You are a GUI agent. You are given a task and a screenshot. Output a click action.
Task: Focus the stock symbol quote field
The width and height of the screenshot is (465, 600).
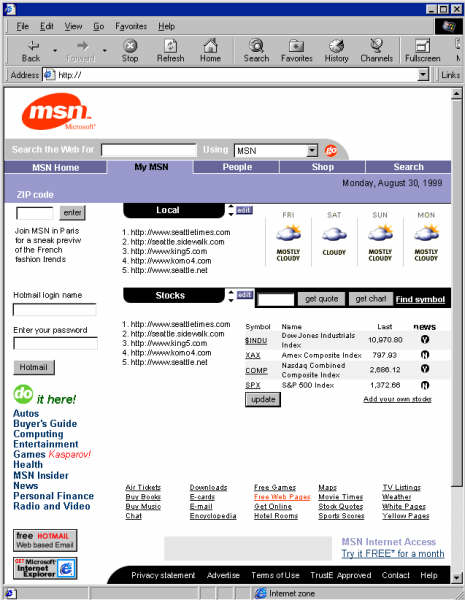(276, 299)
